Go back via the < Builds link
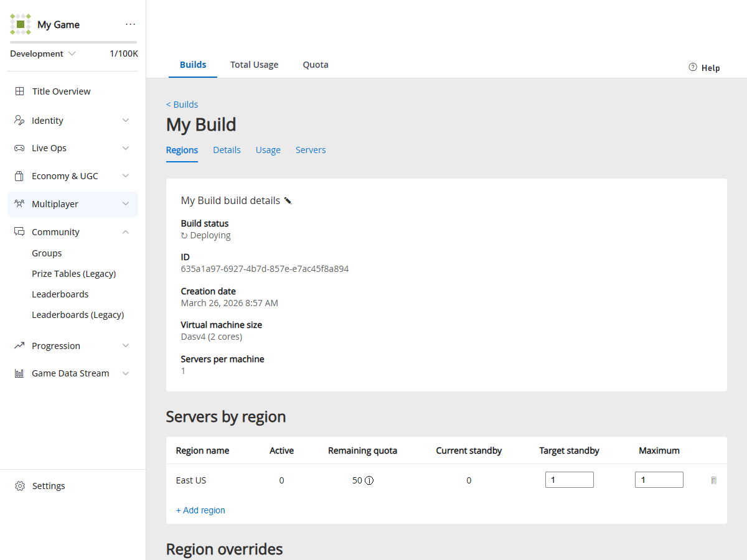The image size is (747, 560). coord(182,105)
